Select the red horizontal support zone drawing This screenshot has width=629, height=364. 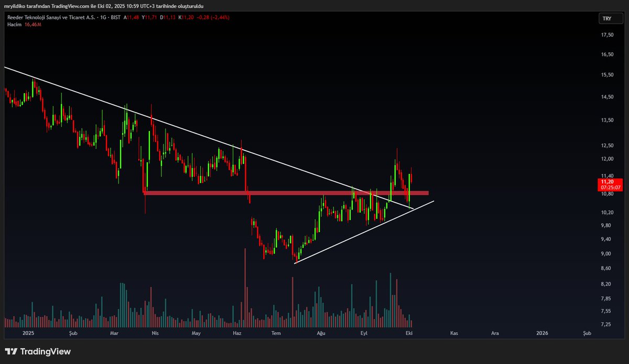point(286,193)
